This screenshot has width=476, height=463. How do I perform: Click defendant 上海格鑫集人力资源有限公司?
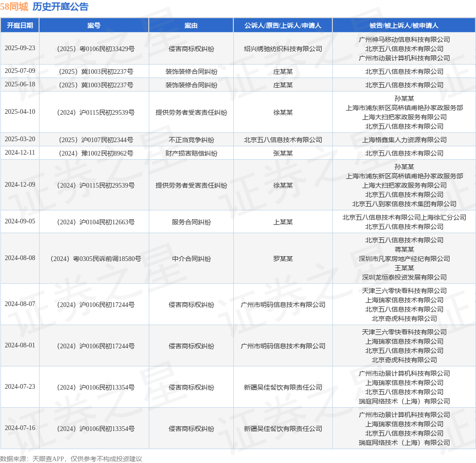404,140
